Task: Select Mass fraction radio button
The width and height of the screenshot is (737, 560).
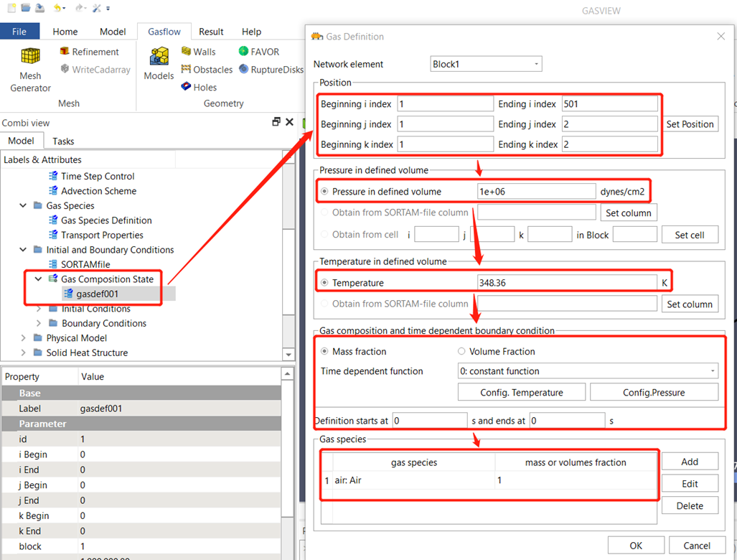Action: [x=324, y=351]
